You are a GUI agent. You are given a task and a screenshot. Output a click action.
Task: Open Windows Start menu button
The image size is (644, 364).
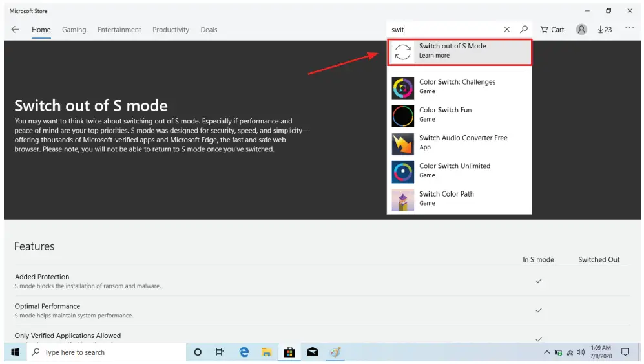[x=15, y=352]
